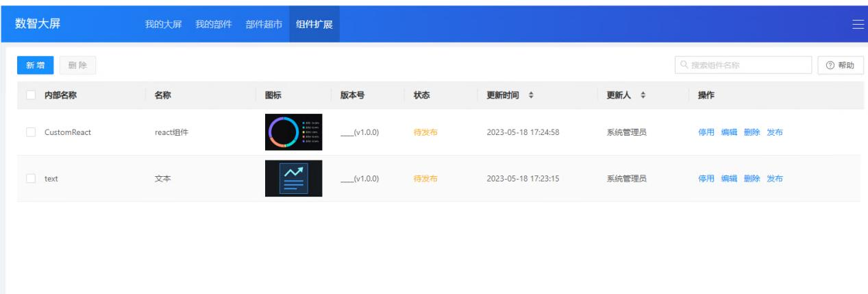The image size is (868, 294).
Task: Open the hamburger menu in header
Action: point(857,25)
